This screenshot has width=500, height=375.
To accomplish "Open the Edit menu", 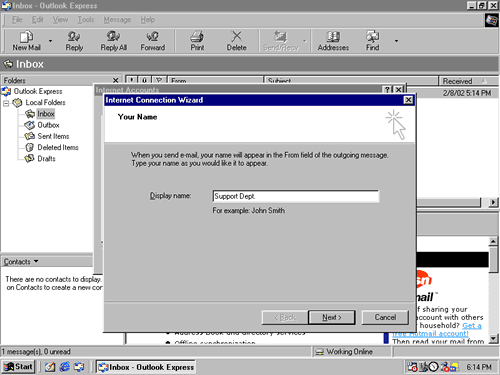I will (38, 20).
